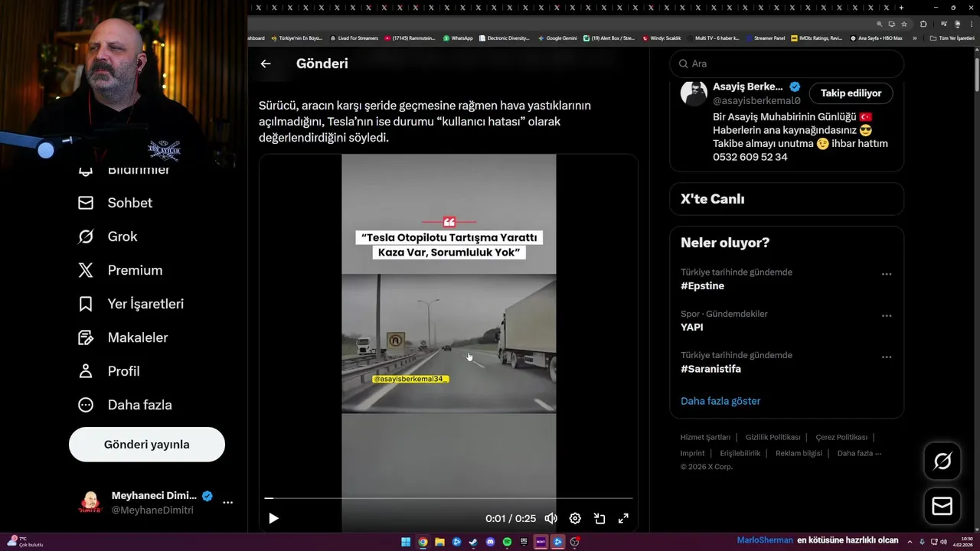Click Meyhaneci Dimitri profile avatar
This screenshot has height=551, width=980.
tap(90, 503)
